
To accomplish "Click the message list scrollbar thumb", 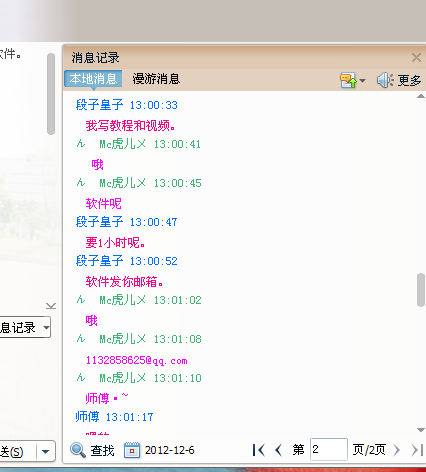I will [421, 290].
